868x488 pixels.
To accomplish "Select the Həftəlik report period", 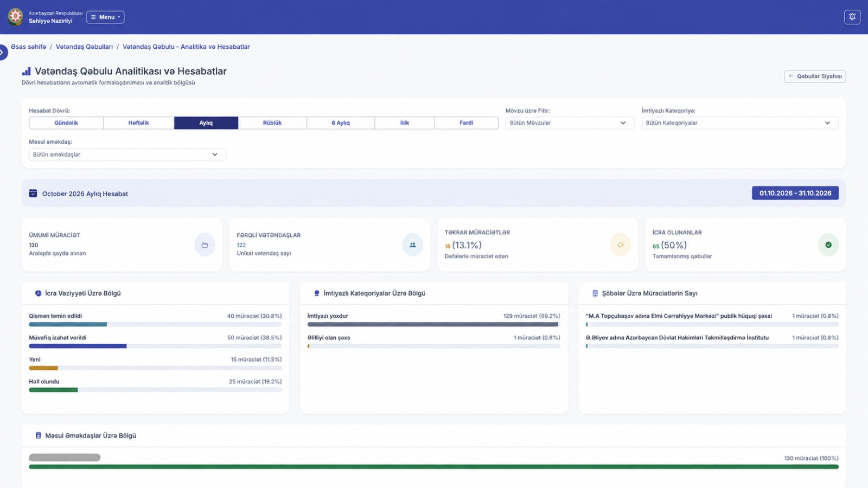I will 139,123.
